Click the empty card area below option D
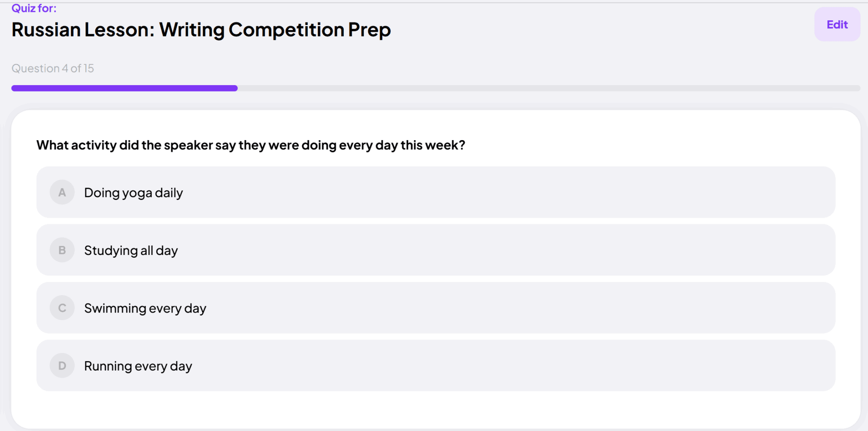Viewport: 868px width, 431px height. [x=436, y=409]
